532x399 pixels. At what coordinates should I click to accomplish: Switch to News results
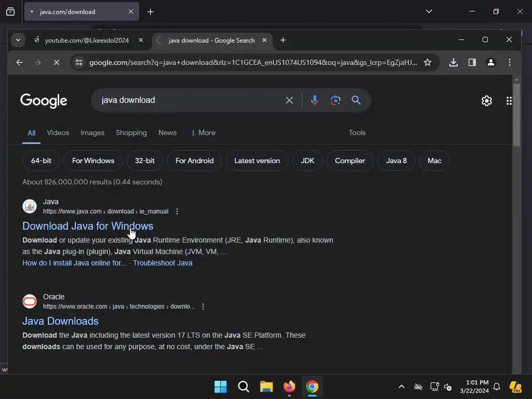pos(168,132)
